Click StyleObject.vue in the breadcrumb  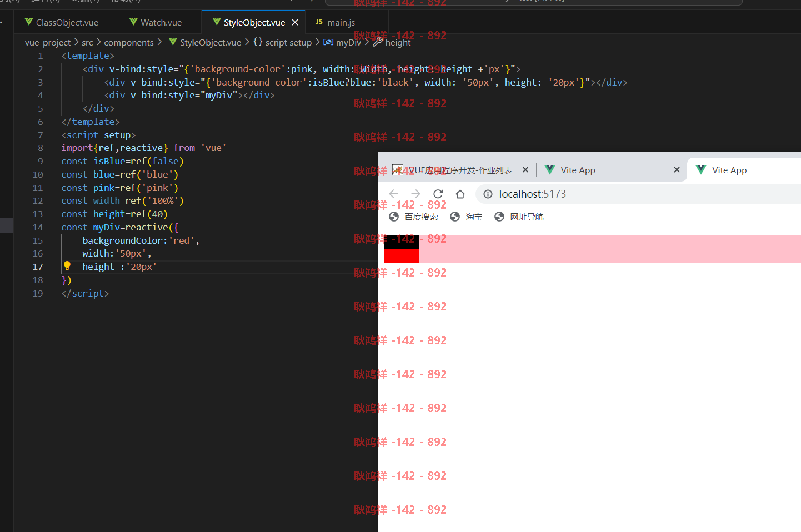pyautogui.click(x=211, y=42)
